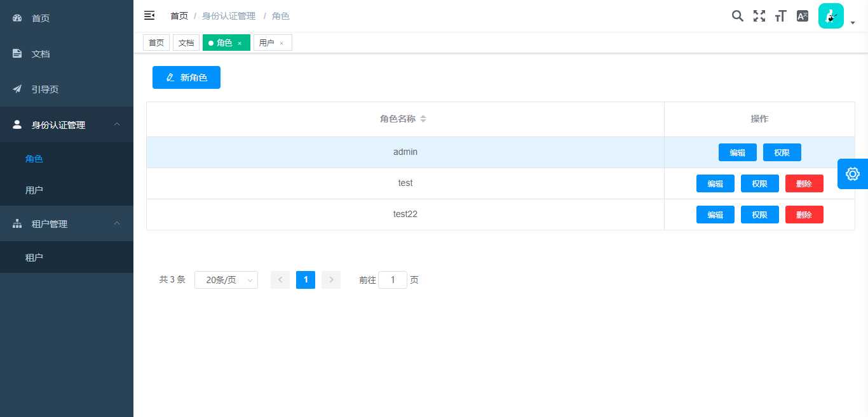868x417 pixels.
Task: Open the language switch icon
Action: click(x=803, y=16)
